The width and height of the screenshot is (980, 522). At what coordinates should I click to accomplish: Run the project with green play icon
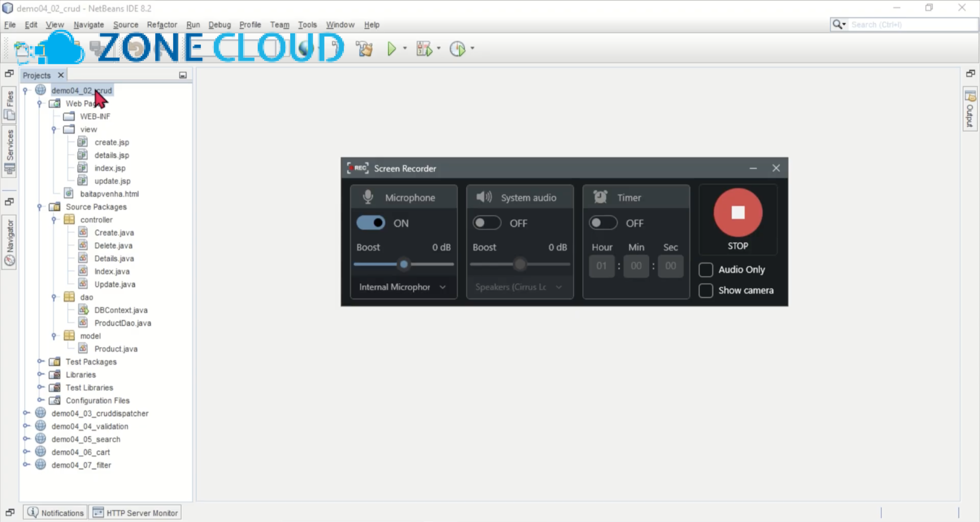coord(391,49)
